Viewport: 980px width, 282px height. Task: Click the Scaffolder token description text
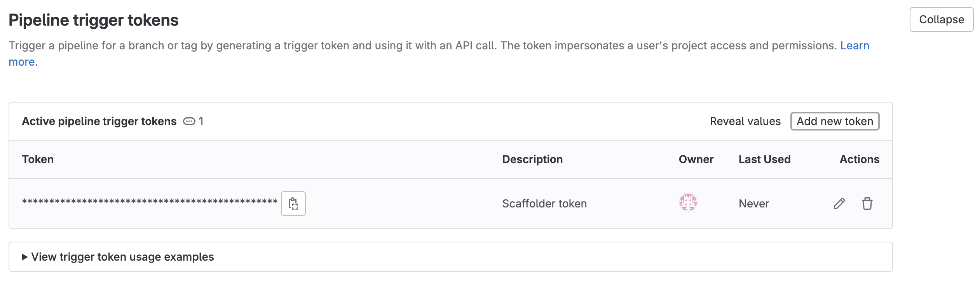pos(544,204)
